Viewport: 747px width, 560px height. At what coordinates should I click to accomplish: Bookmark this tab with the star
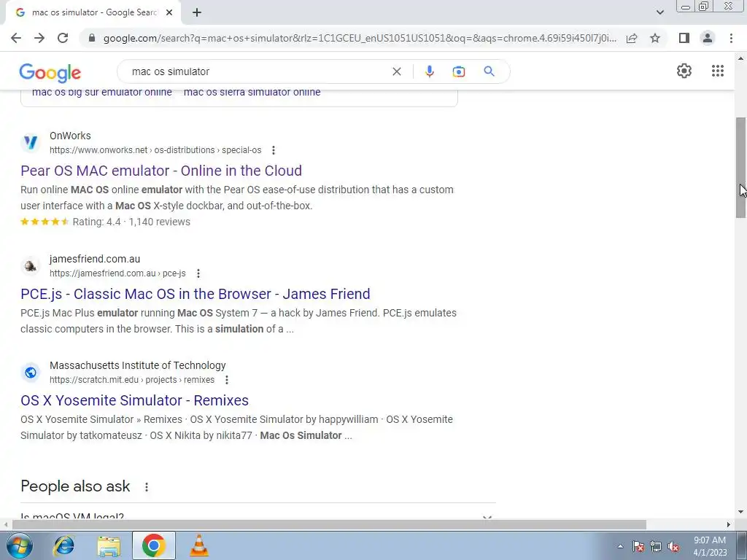pos(655,38)
